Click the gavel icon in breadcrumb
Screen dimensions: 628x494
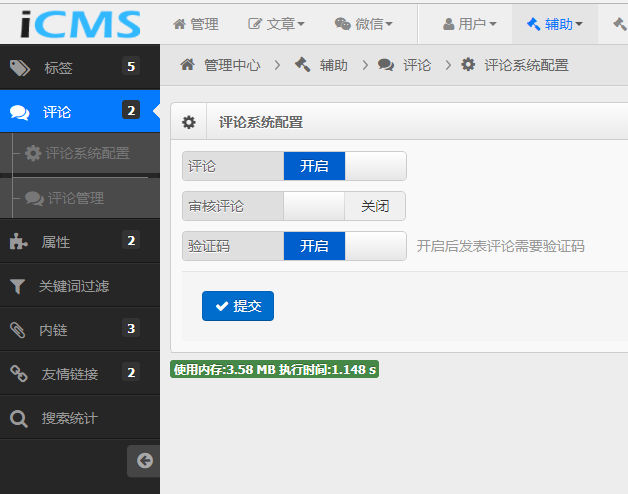[302, 65]
